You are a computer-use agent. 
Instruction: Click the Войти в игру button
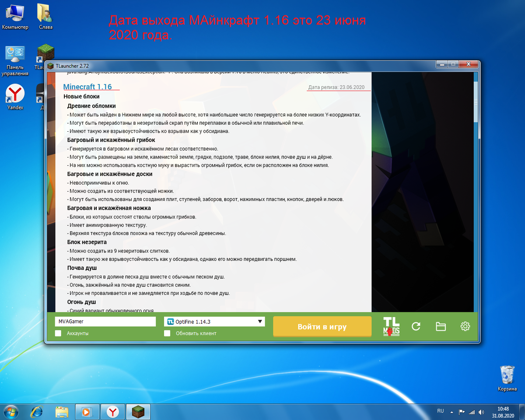click(x=322, y=327)
